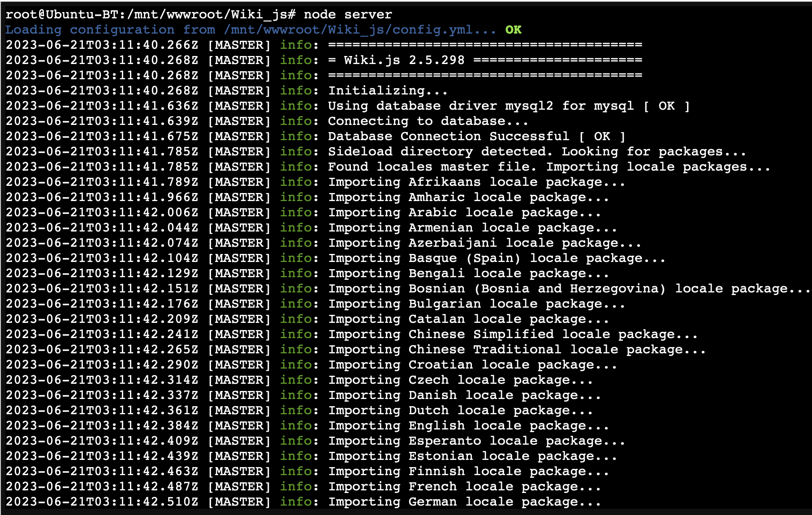This screenshot has width=812, height=515.
Task: Click the '/mnt/wwwroot/Wiki_js/config.yml' path
Action: pos(348,30)
